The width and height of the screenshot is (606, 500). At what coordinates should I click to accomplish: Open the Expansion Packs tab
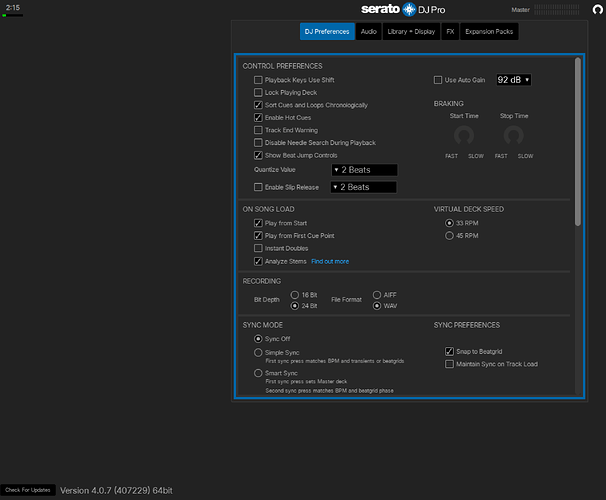[489, 31]
